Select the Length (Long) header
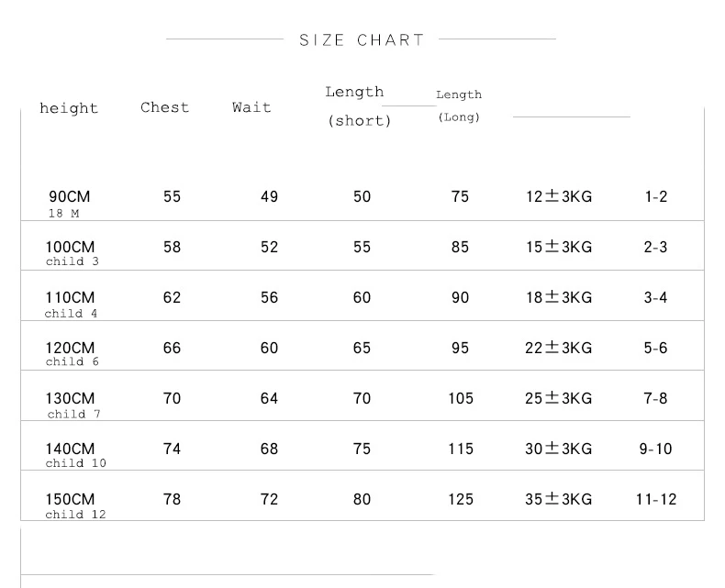The height and width of the screenshot is (588, 725). coord(459,105)
